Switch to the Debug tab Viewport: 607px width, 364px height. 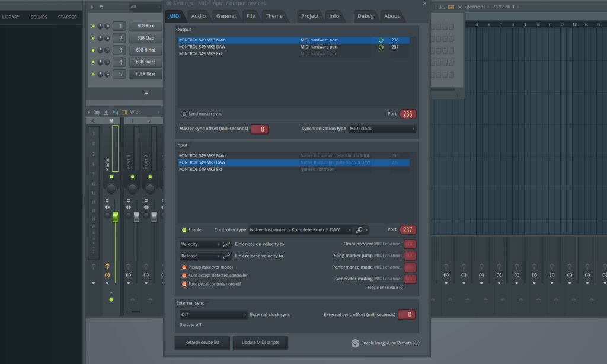pos(365,16)
